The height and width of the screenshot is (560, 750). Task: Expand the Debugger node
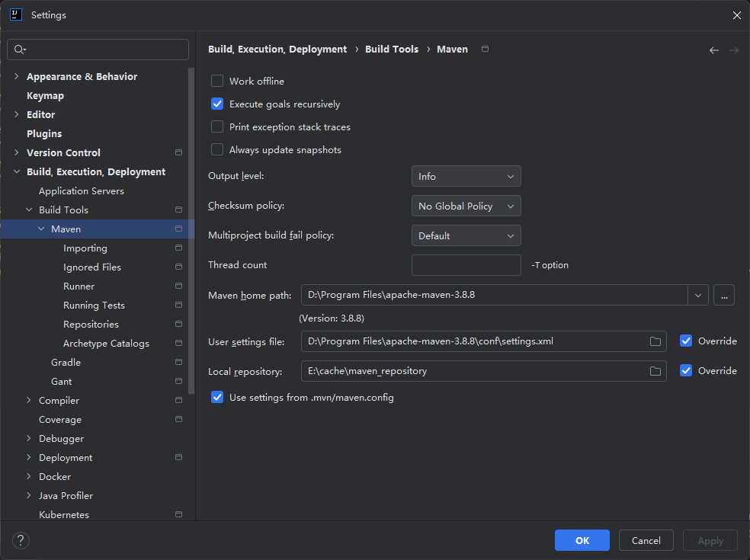pyautogui.click(x=29, y=438)
